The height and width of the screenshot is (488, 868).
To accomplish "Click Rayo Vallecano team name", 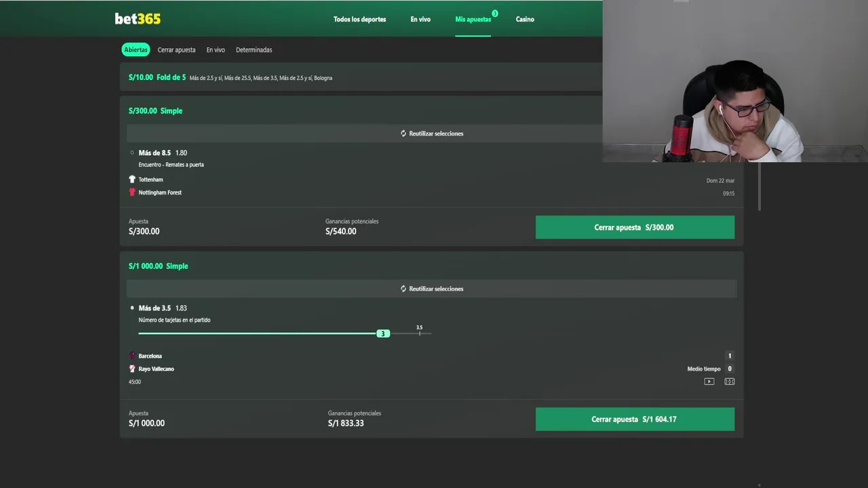I will (x=156, y=369).
